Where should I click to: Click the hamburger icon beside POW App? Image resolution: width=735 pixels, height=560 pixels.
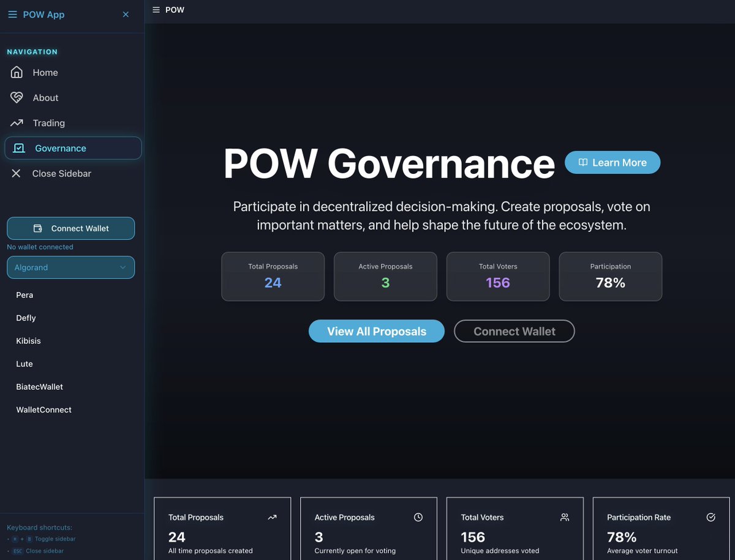[x=12, y=14]
